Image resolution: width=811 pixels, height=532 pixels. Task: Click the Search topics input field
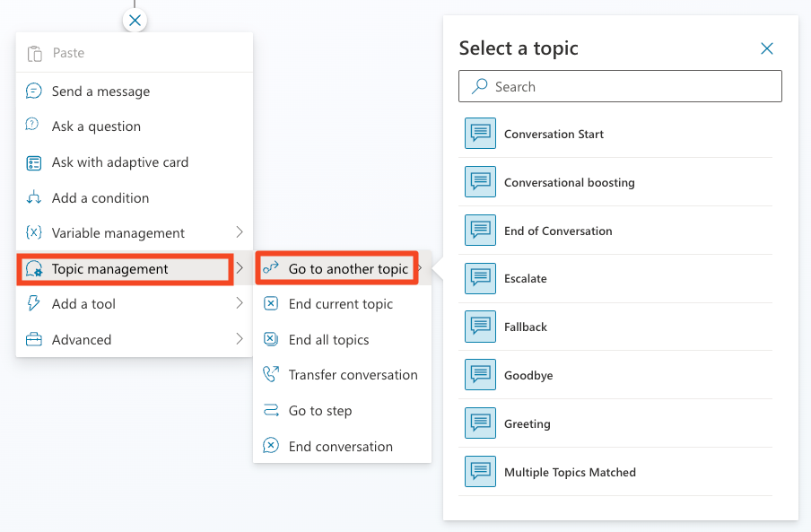point(628,87)
